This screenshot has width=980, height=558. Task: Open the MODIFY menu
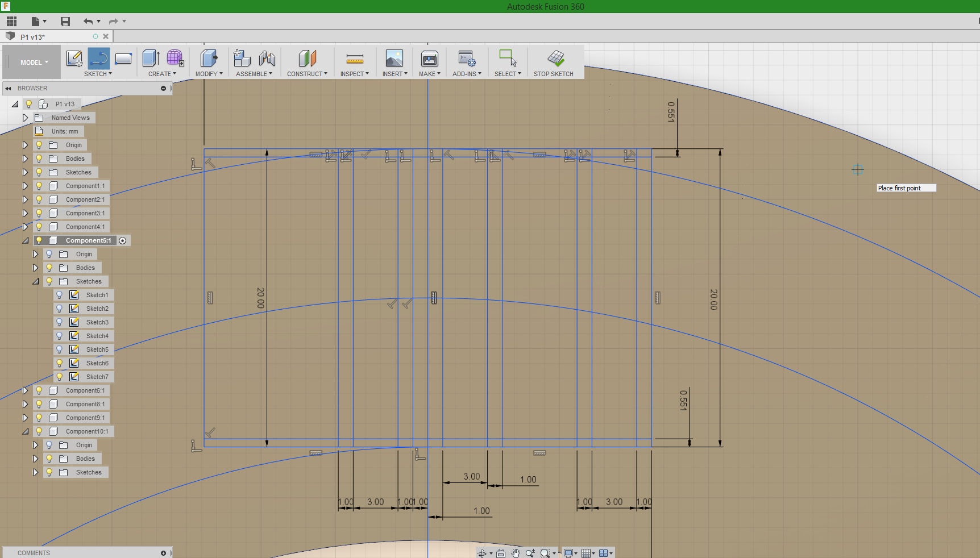(x=209, y=74)
